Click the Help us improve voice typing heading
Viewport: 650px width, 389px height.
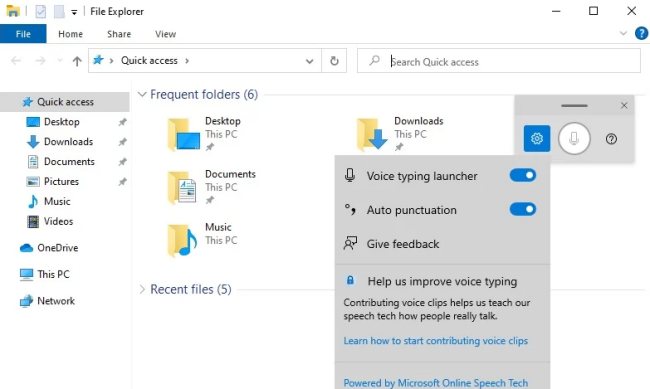click(x=442, y=281)
